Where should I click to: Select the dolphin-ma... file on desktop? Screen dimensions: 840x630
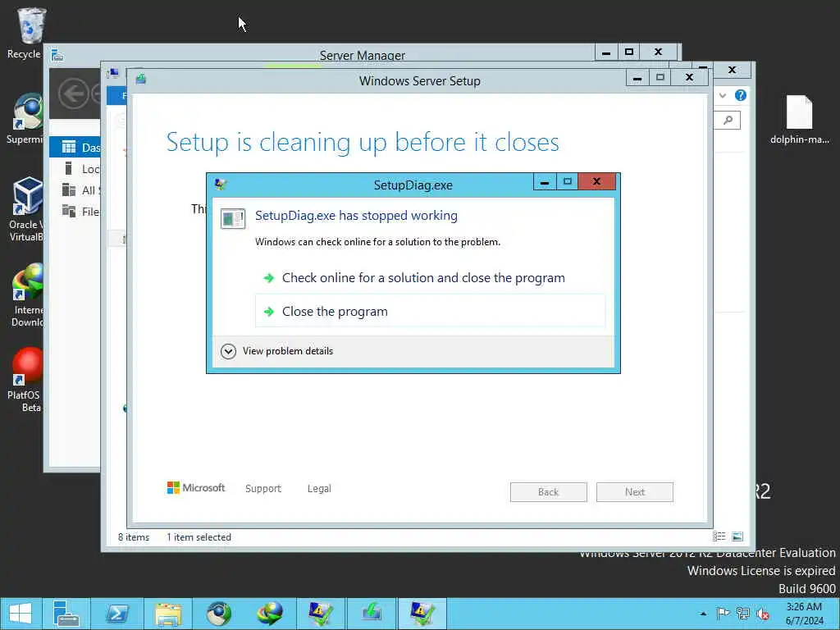point(799,119)
